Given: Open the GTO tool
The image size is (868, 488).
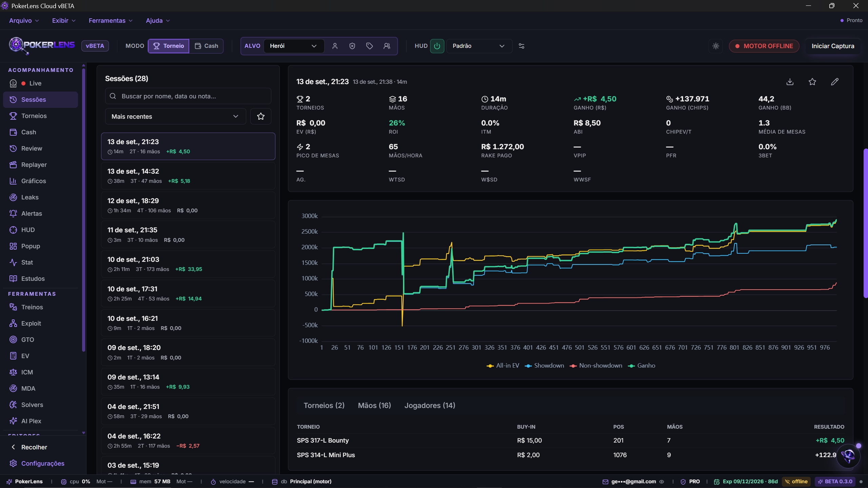Looking at the screenshot, I should 40,340.
